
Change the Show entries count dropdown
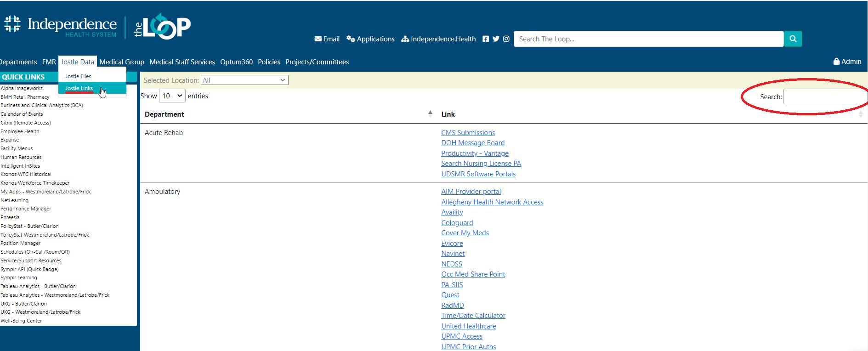pos(172,96)
